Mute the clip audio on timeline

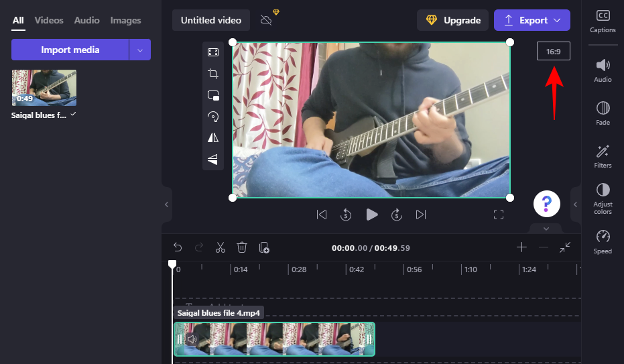click(x=192, y=339)
